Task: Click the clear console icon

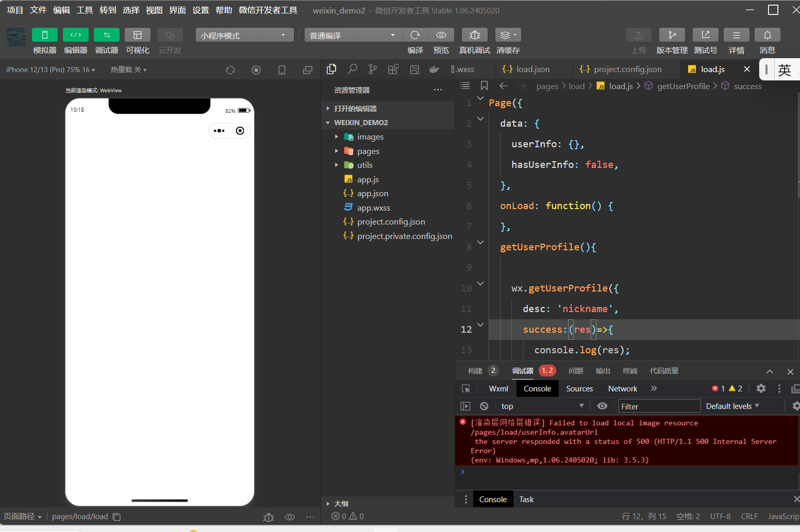Action: click(484, 406)
